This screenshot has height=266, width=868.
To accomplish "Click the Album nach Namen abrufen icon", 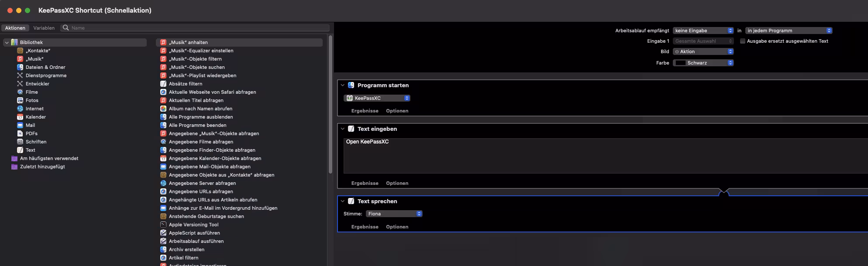I will pos(163,109).
